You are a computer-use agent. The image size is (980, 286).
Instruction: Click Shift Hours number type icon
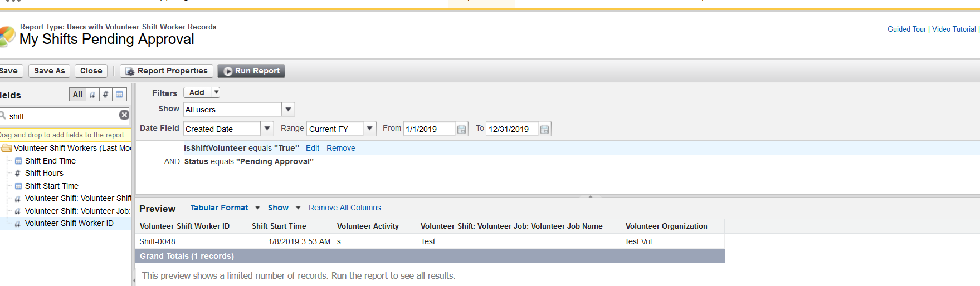(x=18, y=174)
